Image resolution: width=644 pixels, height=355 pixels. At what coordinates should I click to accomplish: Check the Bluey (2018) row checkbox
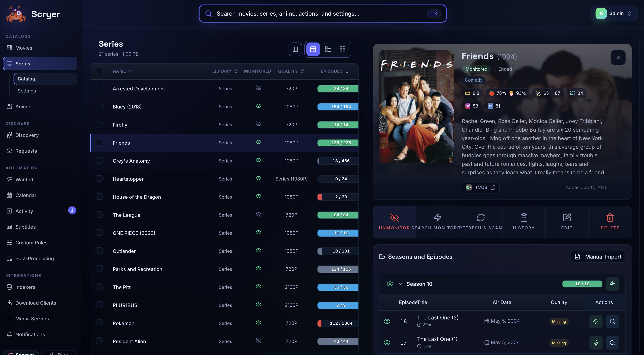[x=99, y=106]
